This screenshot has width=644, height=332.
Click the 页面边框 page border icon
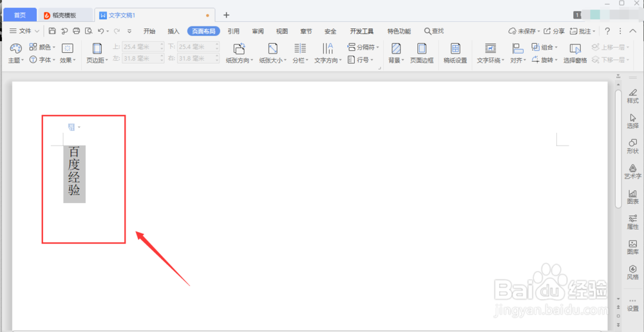pyautogui.click(x=422, y=49)
